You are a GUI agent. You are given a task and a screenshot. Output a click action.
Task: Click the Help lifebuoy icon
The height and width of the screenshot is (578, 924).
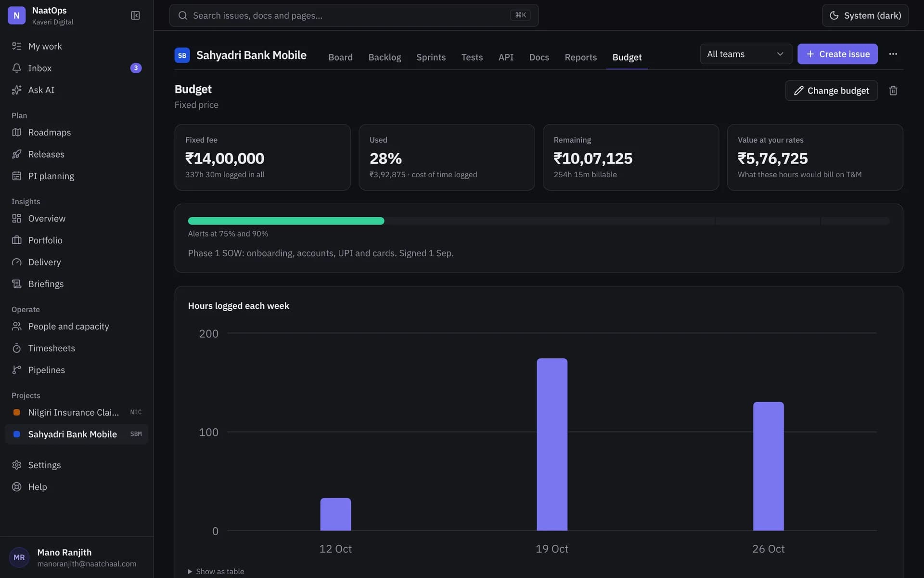tap(17, 487)
